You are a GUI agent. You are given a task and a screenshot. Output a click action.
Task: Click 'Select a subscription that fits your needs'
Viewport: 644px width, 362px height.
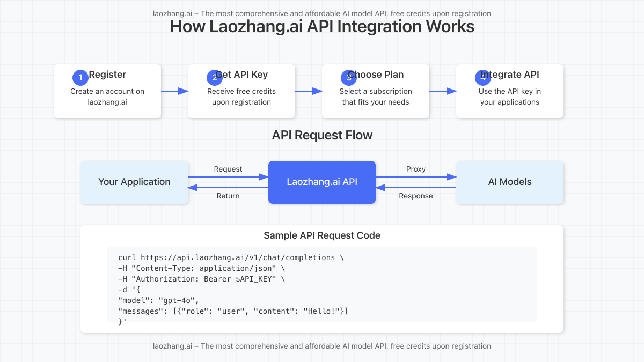[x=376, y=97]
